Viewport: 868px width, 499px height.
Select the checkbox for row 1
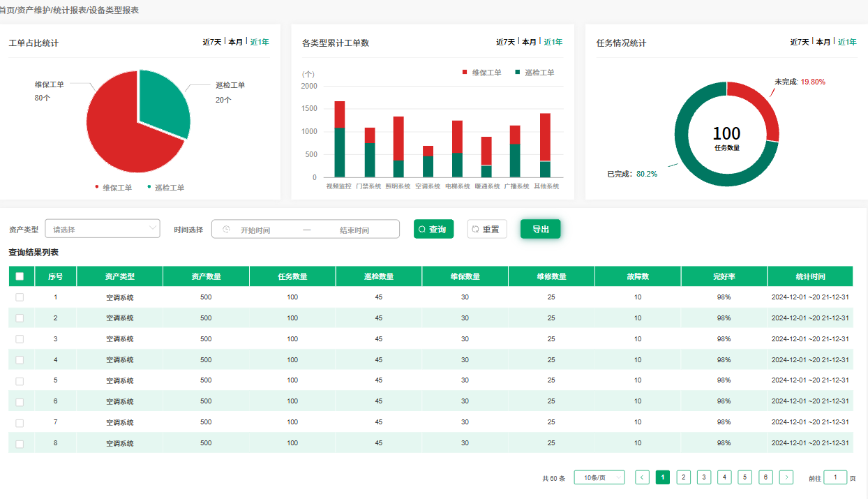tap(20, 297)
